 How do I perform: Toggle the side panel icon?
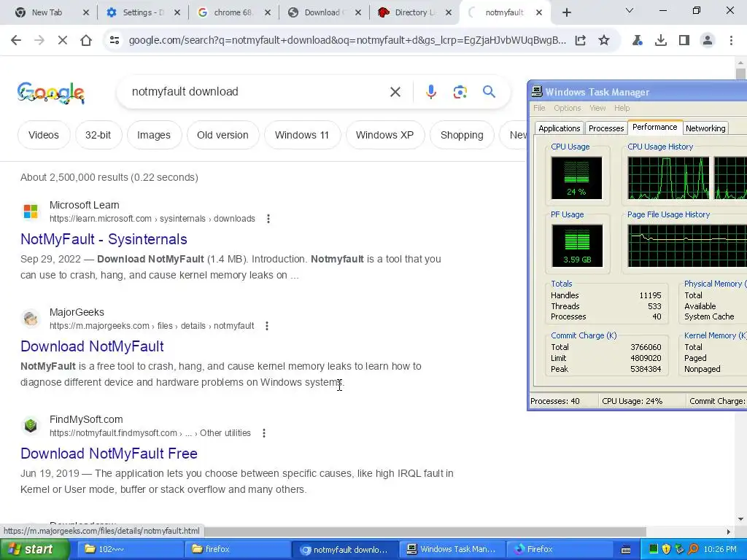pos(684,41)
